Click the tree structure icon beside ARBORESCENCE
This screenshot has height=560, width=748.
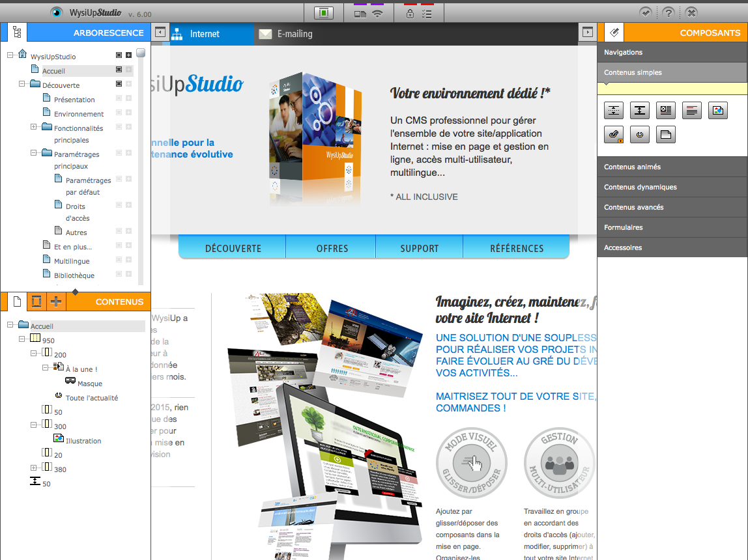click(17, 33)
